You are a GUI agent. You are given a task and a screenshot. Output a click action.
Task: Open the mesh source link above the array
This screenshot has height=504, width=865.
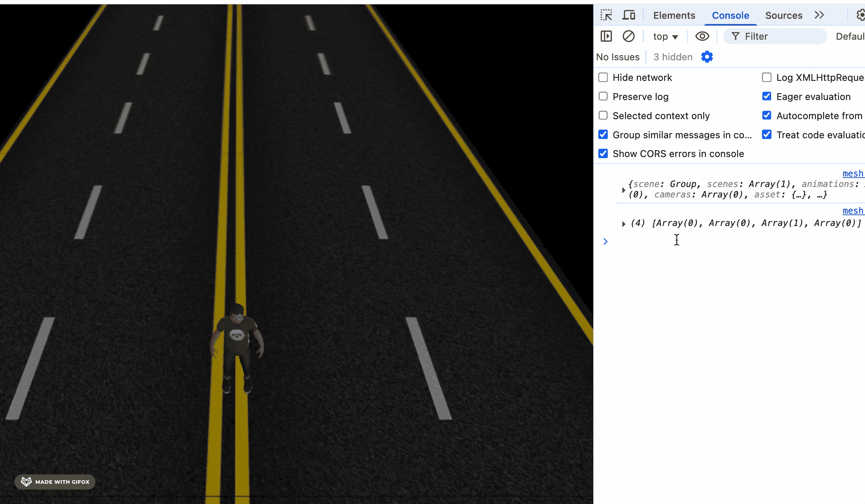click(x=853, y=211)
